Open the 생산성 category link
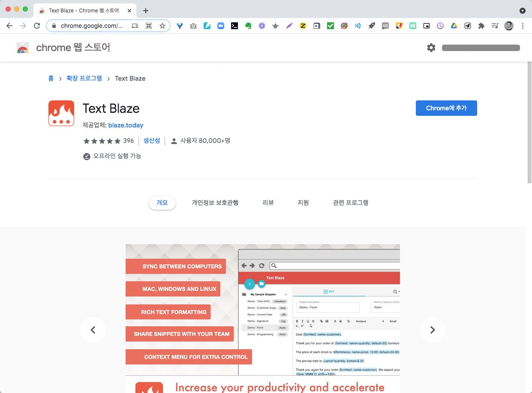The image size is (532, 393). click(152, 141)
